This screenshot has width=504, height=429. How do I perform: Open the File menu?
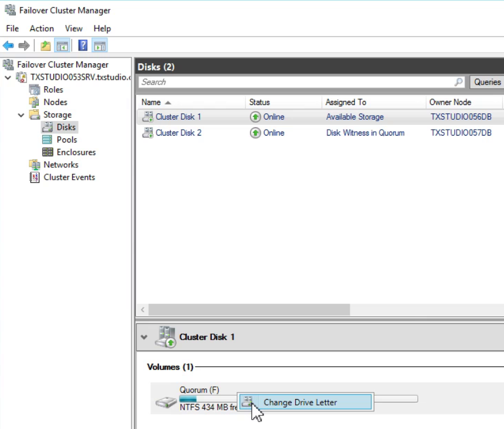12,29
